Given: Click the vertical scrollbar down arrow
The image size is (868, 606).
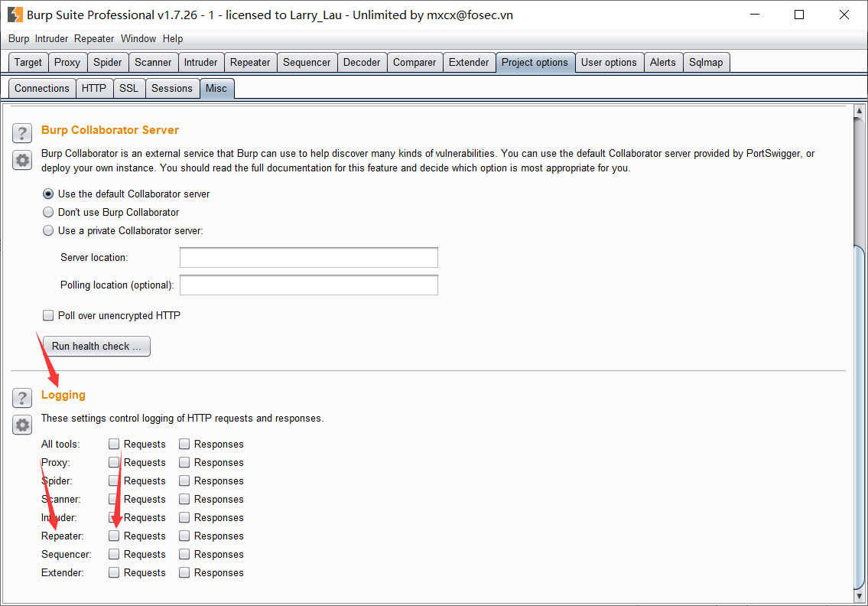Looking at the screenshot, I should (x=860, y=594).
